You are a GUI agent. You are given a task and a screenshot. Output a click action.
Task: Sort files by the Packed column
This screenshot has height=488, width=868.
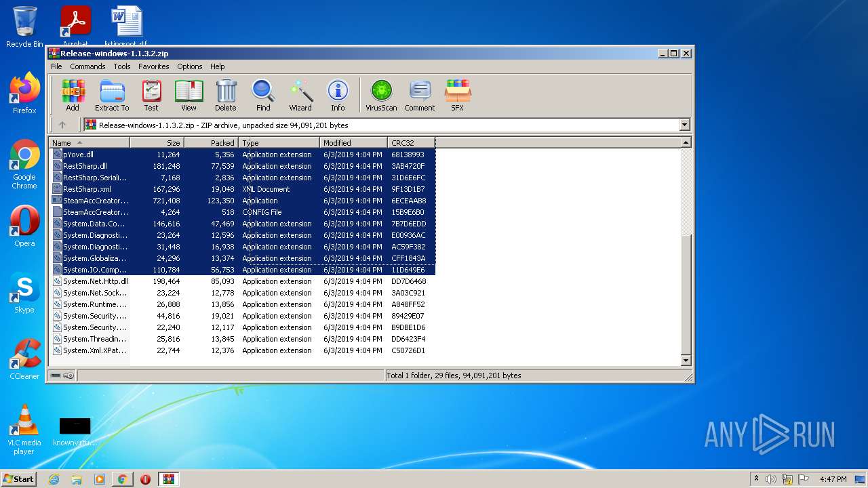coord(211,143)
